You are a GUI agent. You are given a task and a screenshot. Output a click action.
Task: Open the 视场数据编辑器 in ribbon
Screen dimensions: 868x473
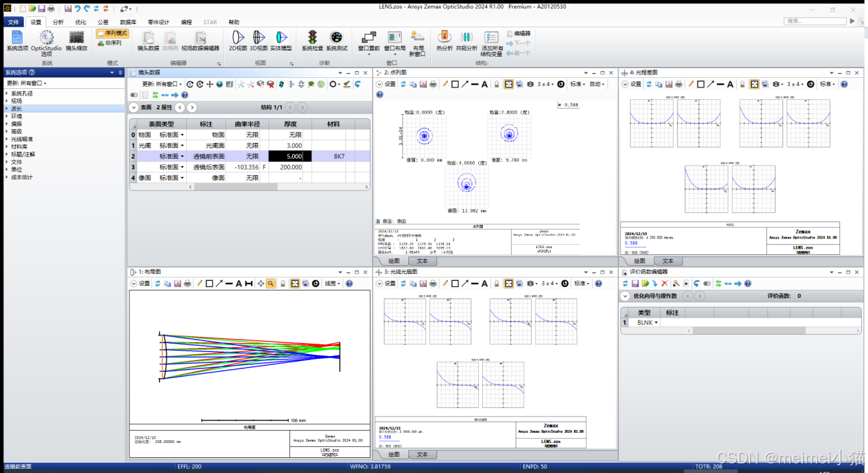click(x=200, y=41)
